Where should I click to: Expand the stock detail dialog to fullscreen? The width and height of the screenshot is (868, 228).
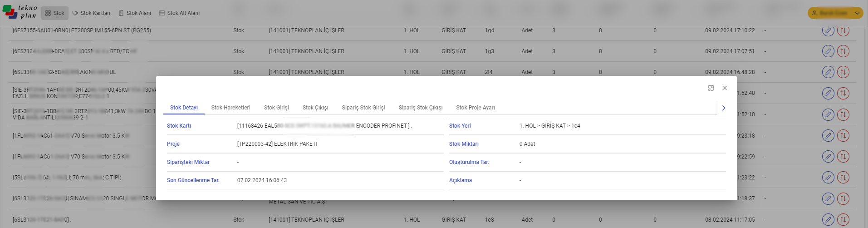[711, 88]
